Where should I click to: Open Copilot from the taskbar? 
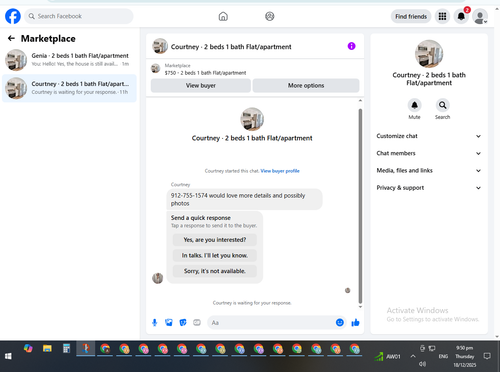click(28, 349)
